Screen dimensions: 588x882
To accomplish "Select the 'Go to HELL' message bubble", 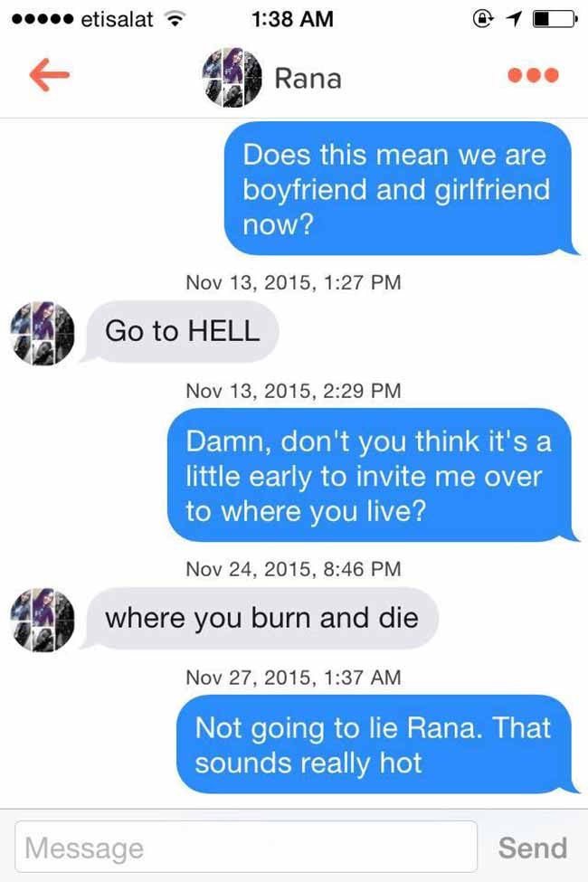I will point(180,331).
